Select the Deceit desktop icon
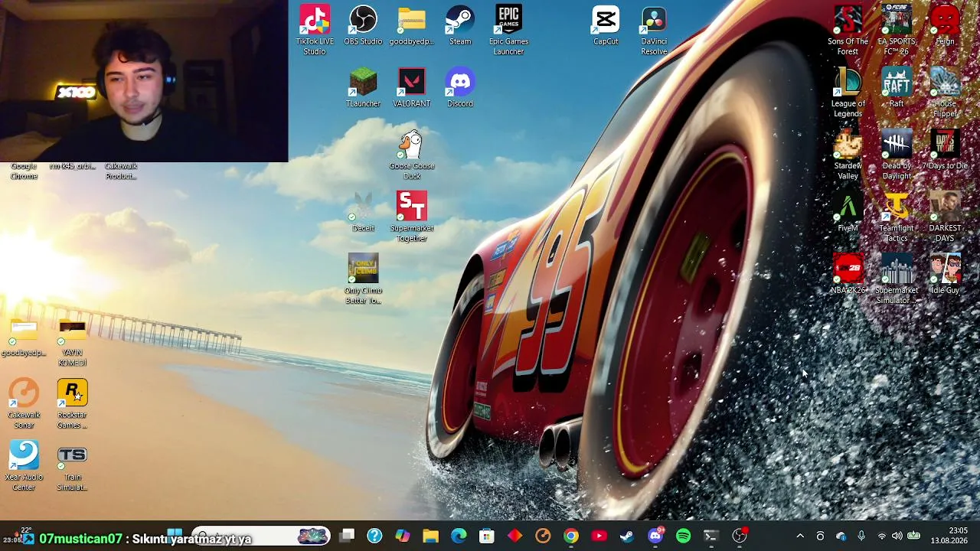 point(363,212)
